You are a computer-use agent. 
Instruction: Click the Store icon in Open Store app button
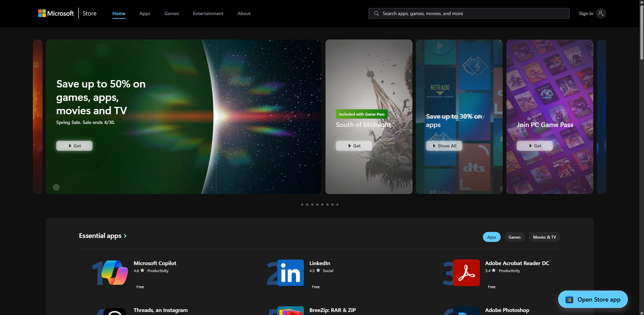pyautogui.click(x=569, y=300)
